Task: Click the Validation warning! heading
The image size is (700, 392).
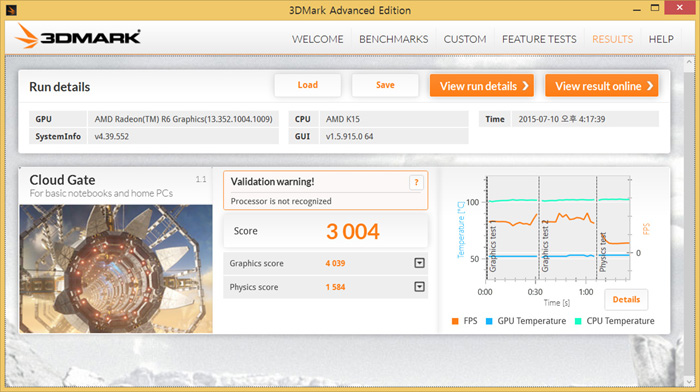Action: [272, 182]
